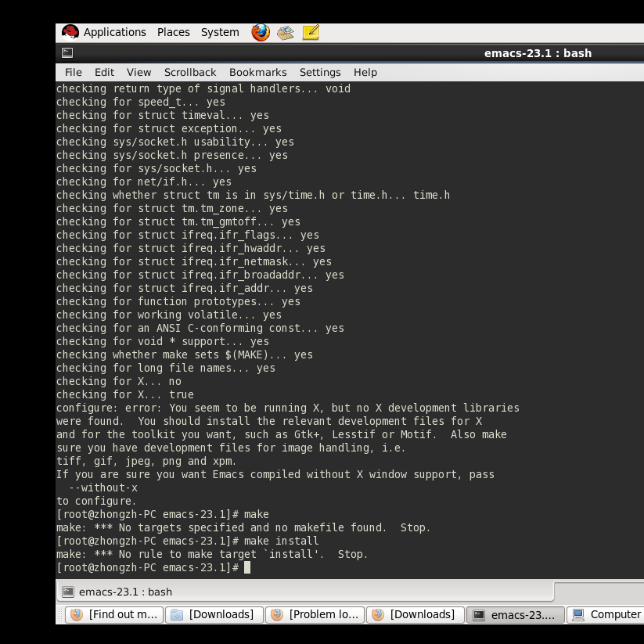Click 'checking for working volatile... yes' line
The width and height of the screenshot is (644, 644).
169,315
